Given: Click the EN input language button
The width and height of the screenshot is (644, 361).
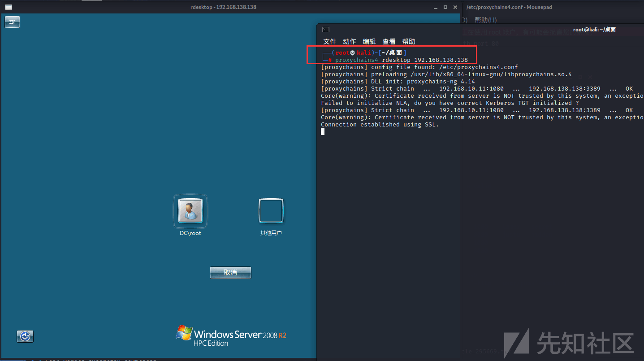Looking at the screenshot, I should point(12,22).
